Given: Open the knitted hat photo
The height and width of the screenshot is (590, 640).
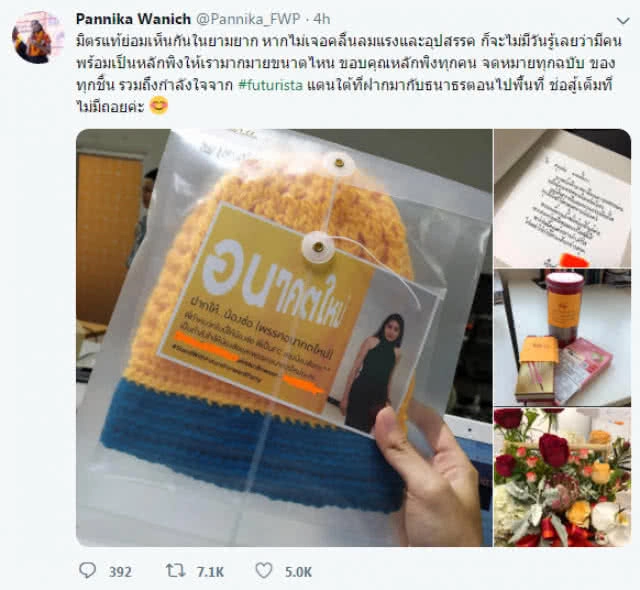Looking at the screenshot, I should [x=284, y=337].
